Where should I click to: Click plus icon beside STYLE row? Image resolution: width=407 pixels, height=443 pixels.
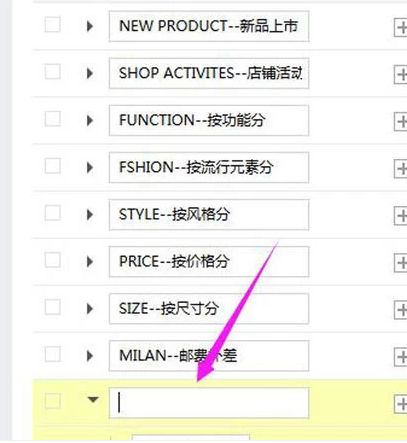[x=401, y=216]
